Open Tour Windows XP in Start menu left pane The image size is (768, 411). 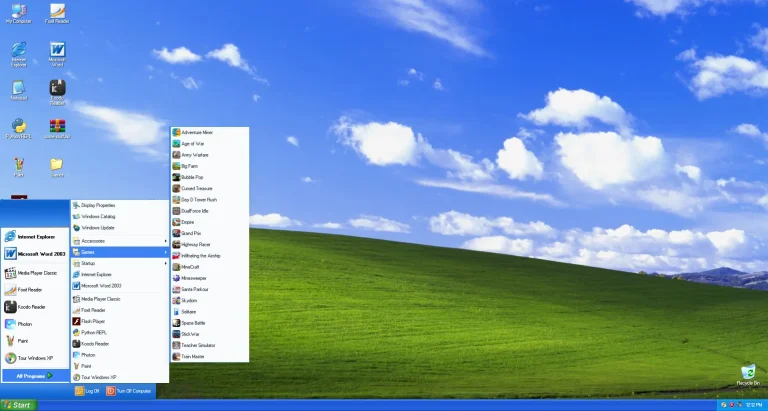point(35,358)
